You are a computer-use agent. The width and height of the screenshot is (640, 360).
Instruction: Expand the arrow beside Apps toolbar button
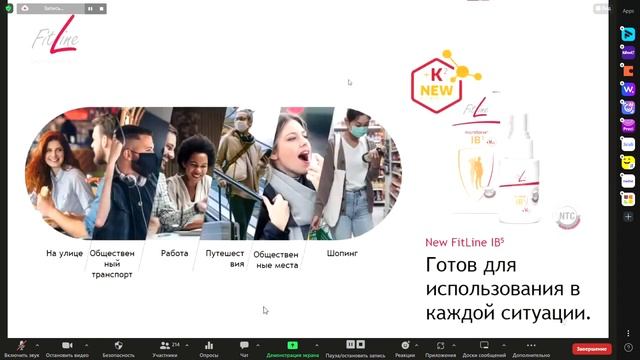[x=454, y=345]
